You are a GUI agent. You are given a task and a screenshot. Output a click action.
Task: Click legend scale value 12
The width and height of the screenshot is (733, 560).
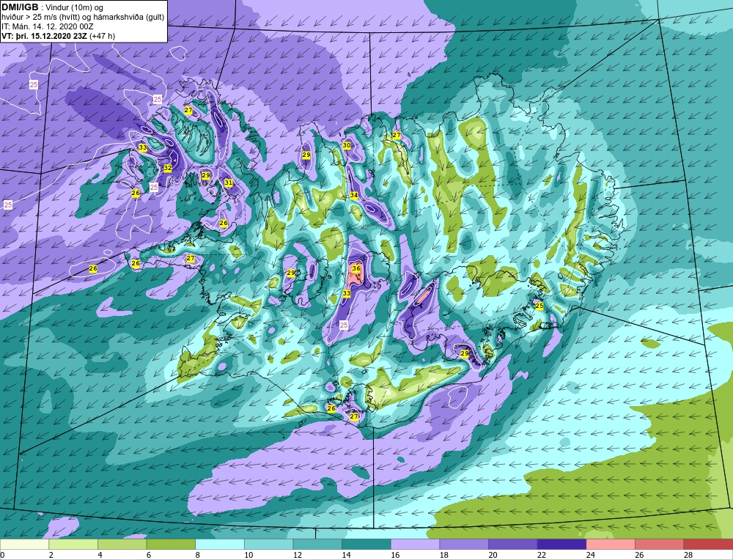point(297,555)
